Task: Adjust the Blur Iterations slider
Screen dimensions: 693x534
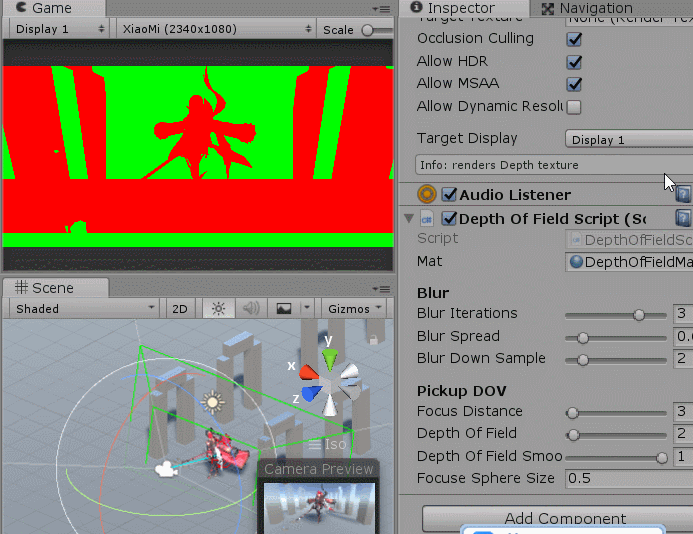Action: click(616, 315)
